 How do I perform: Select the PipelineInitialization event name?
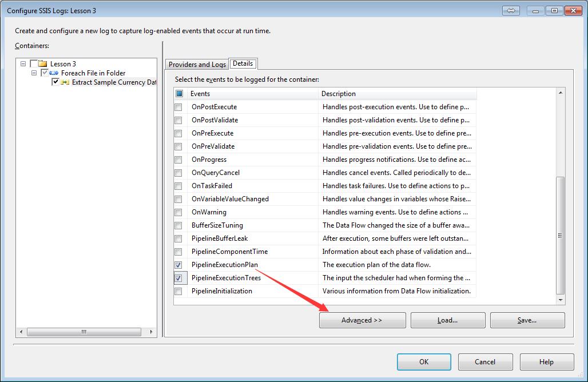pyautogui.click(x=221, y=291)
